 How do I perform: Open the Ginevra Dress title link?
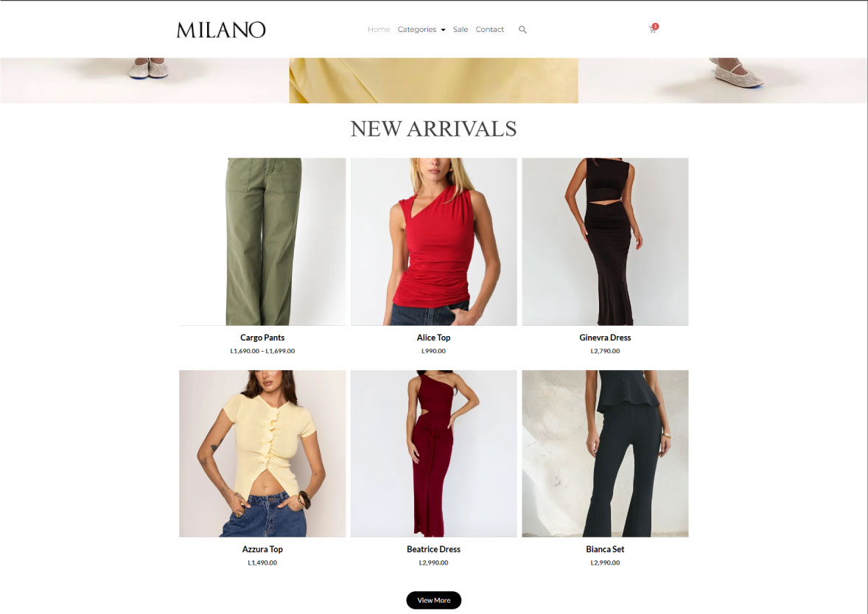tap(605, 338)
